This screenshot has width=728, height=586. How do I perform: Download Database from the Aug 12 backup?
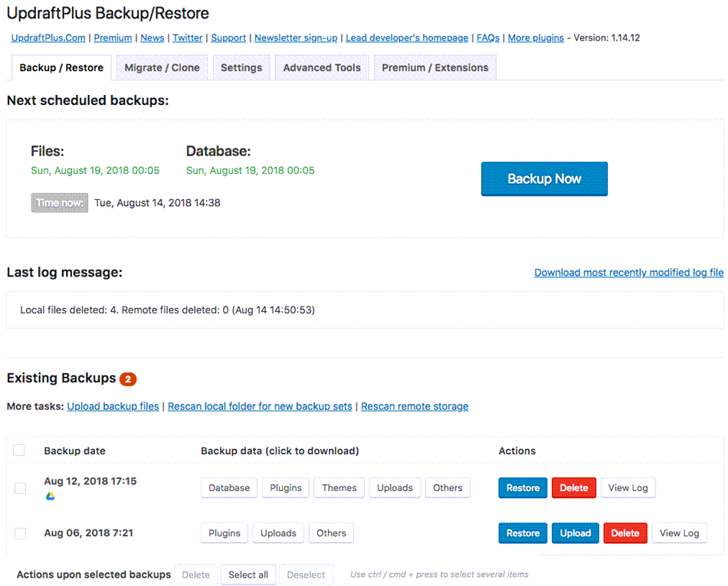(x=229, y=488)
